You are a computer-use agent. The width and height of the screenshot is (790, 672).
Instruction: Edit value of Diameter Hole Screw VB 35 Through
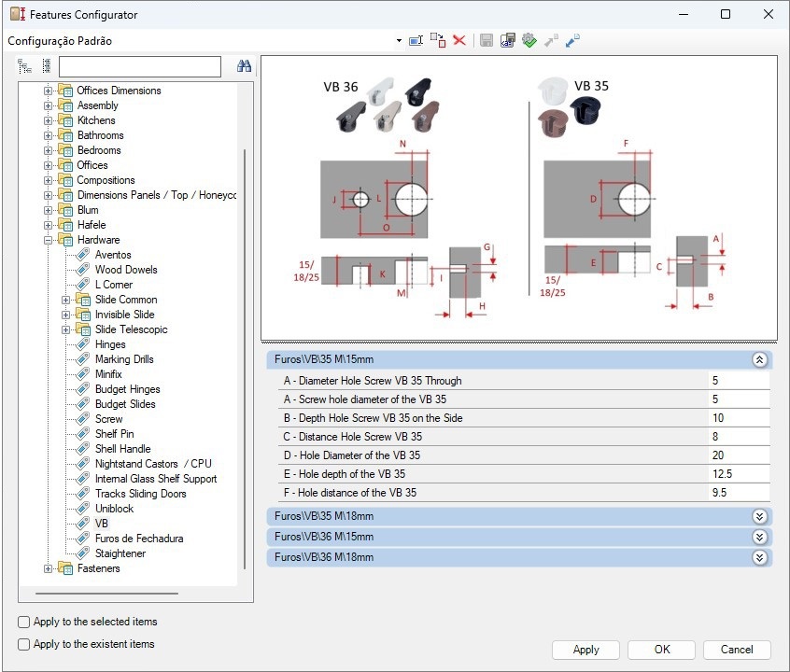tap(739, 381)
